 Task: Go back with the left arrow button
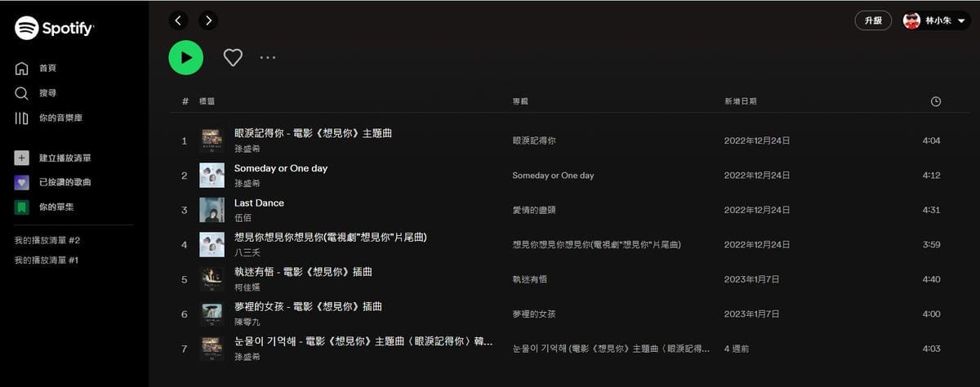[179, 20]
